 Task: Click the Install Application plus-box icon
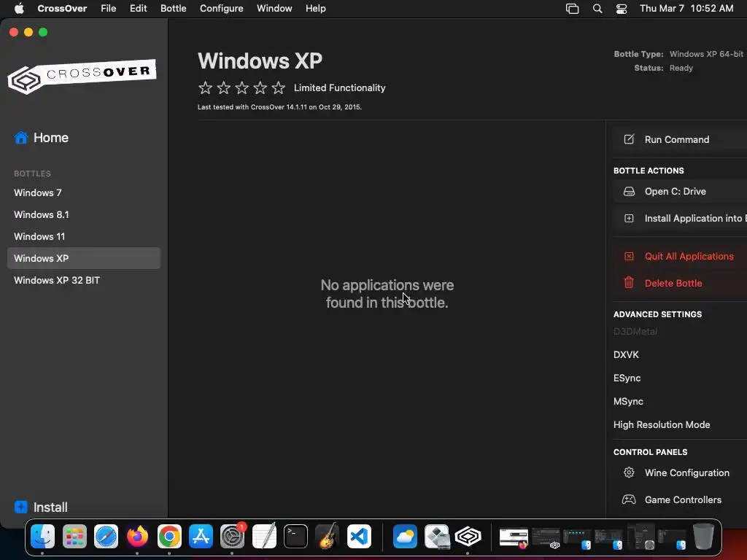coord(629,218)
